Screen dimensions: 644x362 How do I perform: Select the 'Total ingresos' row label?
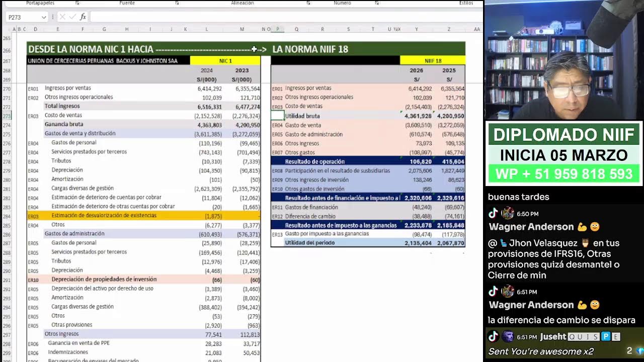coord(62,106)
